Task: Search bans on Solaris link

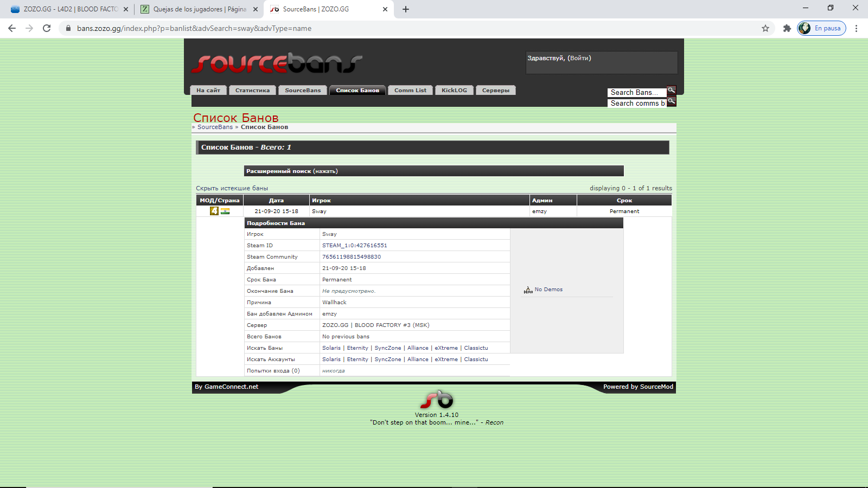Action: pos(331,348)
